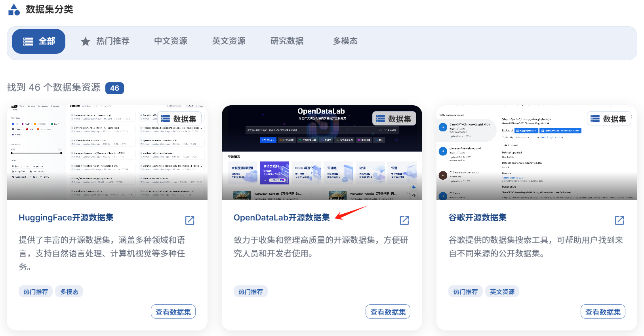This screenshot has width=644, height=336.
Task: Open 谷歌开源数据集 title link
Action: coord(477,218)
